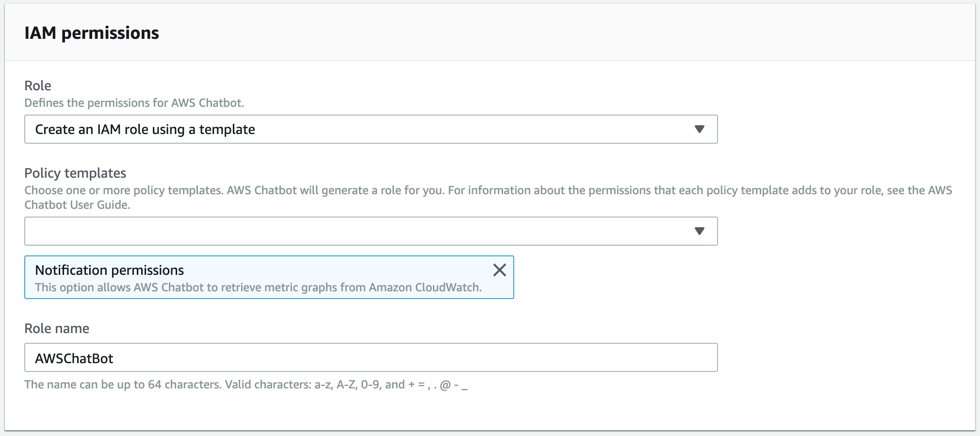Screen dimensions: 980x436
Task: Click 'Choose one or more policy templates' text
Action: [124, 190]
